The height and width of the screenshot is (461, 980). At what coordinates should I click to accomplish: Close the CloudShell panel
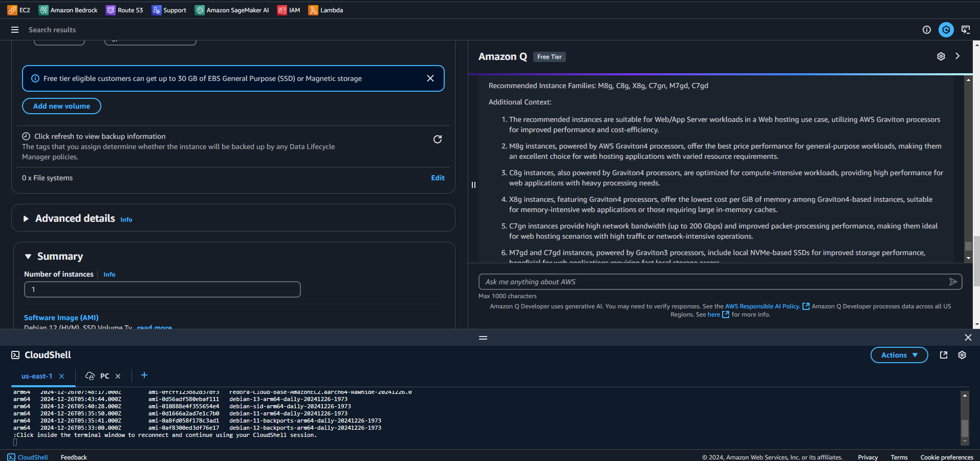[x=968, y=338]
